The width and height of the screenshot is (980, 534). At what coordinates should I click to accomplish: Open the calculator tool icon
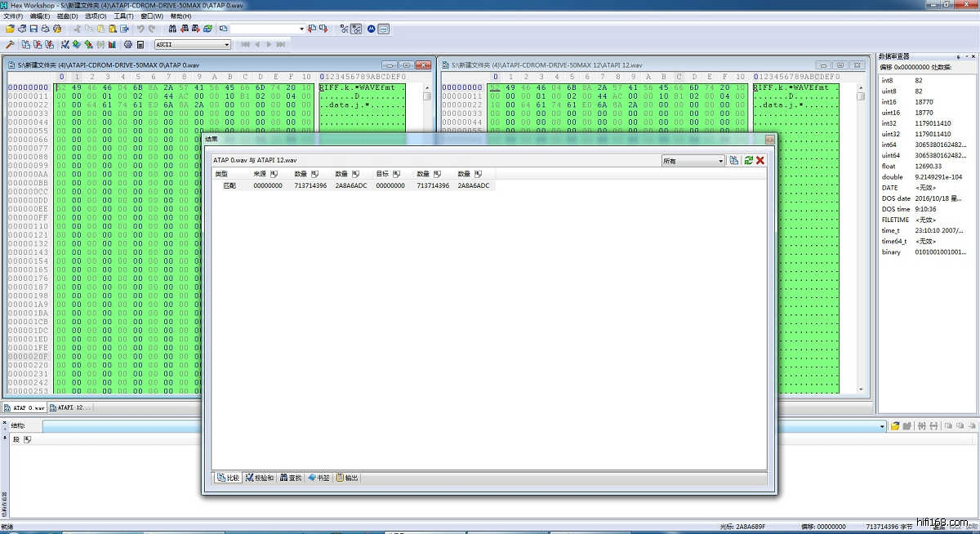(140, 44)
